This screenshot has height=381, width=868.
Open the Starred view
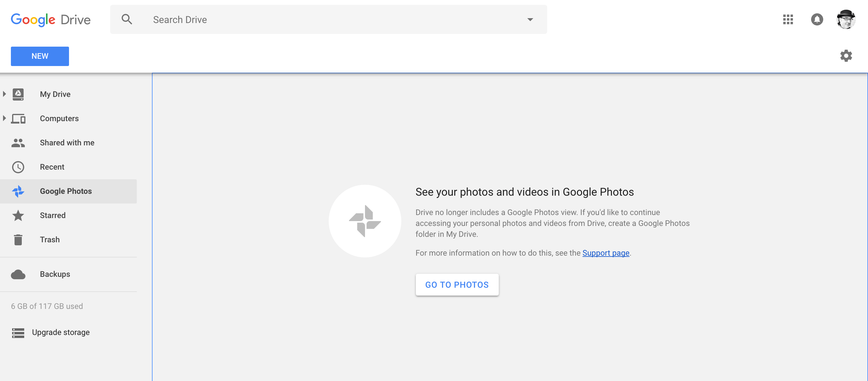coord(68,215)
